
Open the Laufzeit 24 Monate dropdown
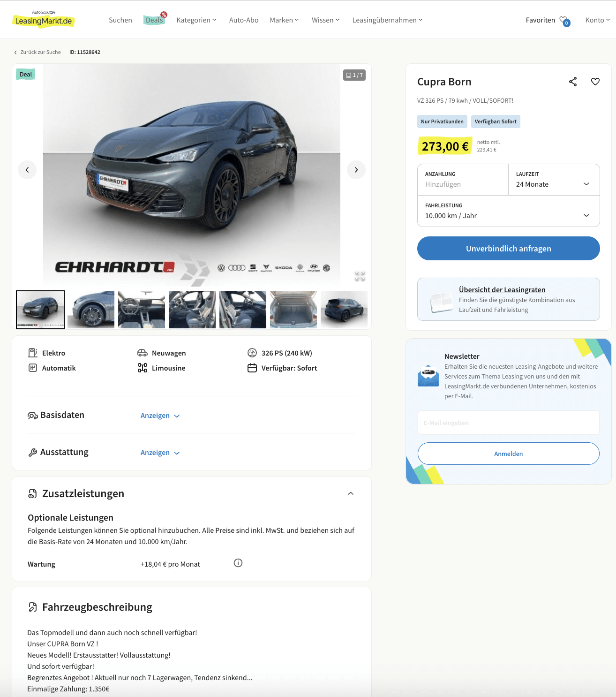[554, 180]
